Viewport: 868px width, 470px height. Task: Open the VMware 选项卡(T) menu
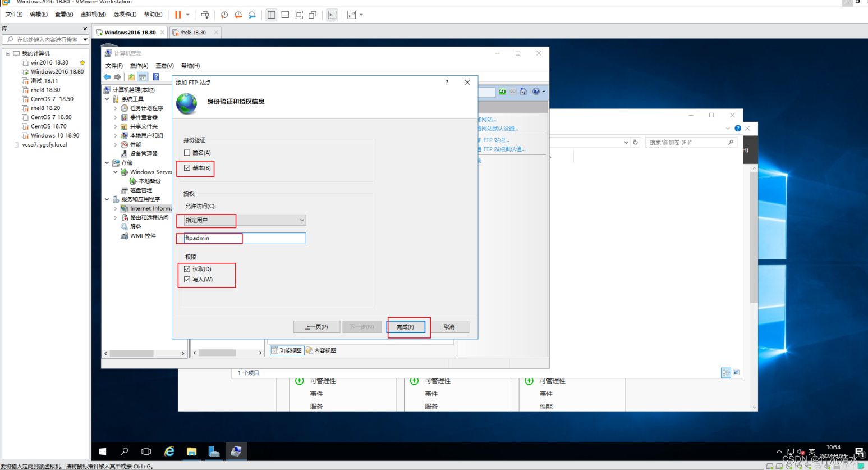[x=125, y=15]
